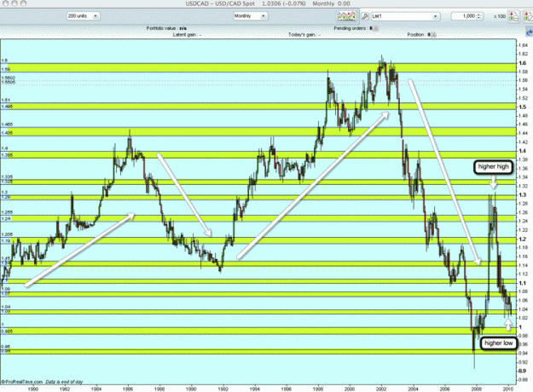Click the wrench chart properties icon
This screenshot has width=533, height=392.
coord(365,16)
